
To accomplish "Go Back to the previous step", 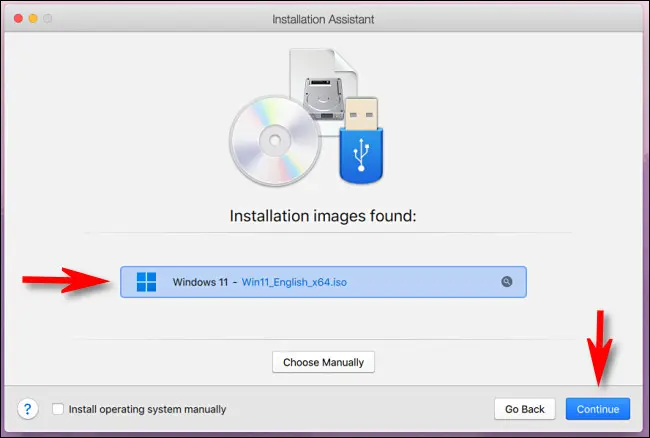I will (524, 409).
